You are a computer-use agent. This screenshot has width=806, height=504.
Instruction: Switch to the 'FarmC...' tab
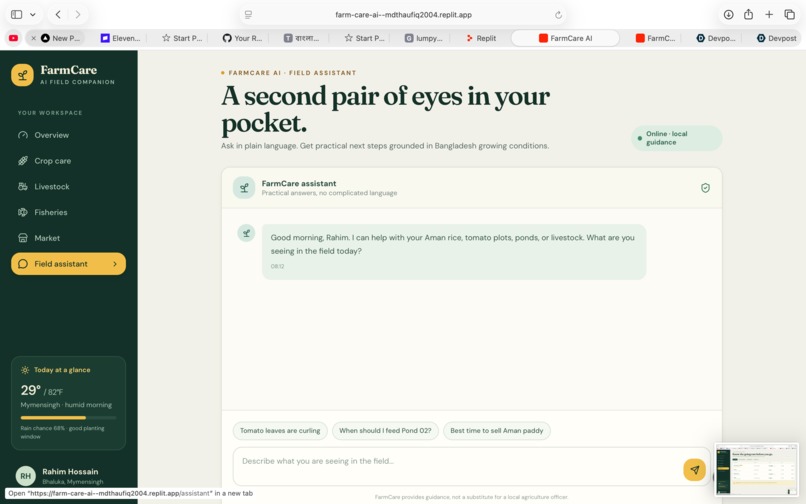tap(656, 38)
